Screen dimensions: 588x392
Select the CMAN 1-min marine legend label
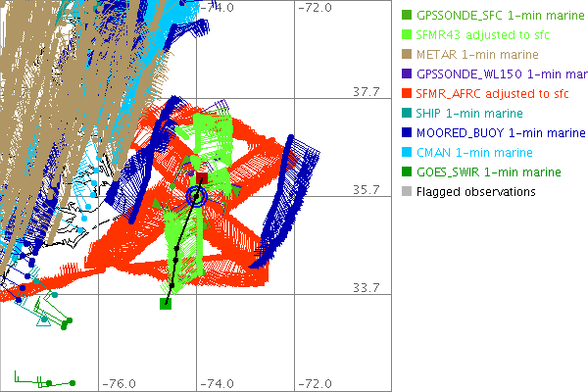coord(475,152)
